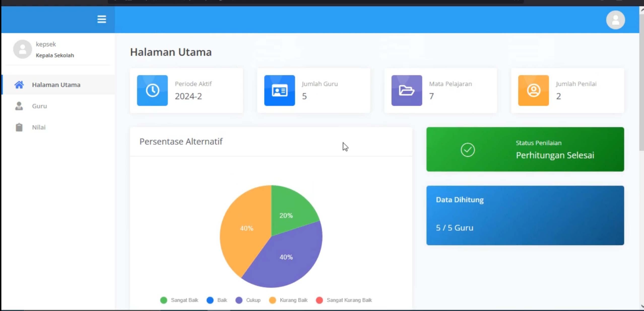This screenshot has width=644, height=311.
Task: Click the home icon in the sidebar
Action: 19,85
